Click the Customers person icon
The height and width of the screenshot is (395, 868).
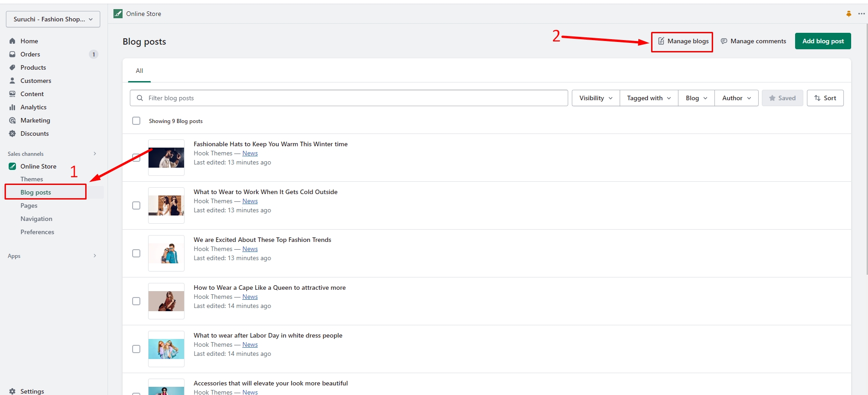pos(12,81)
